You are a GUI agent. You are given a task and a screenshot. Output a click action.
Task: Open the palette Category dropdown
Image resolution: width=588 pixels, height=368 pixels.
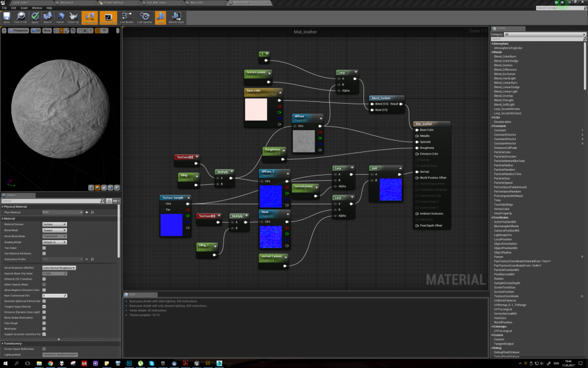pyautogui.click(x=544, y=34)
